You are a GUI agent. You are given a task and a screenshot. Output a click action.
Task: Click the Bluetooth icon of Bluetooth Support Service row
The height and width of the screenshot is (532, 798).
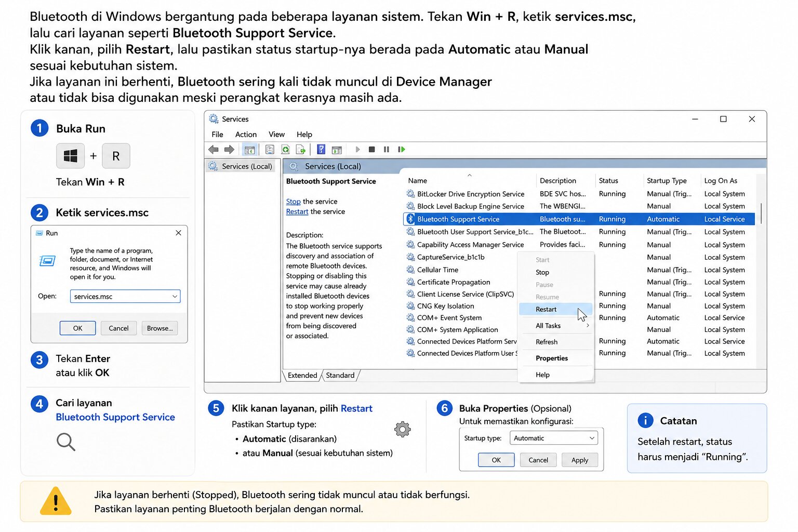click(410, 219)
